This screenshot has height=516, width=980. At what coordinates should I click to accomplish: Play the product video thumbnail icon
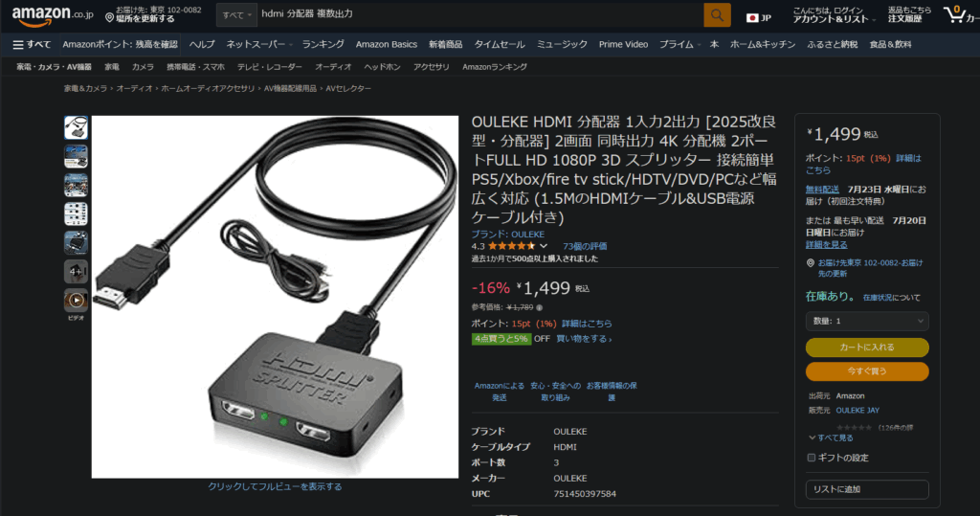coord(76,301)
